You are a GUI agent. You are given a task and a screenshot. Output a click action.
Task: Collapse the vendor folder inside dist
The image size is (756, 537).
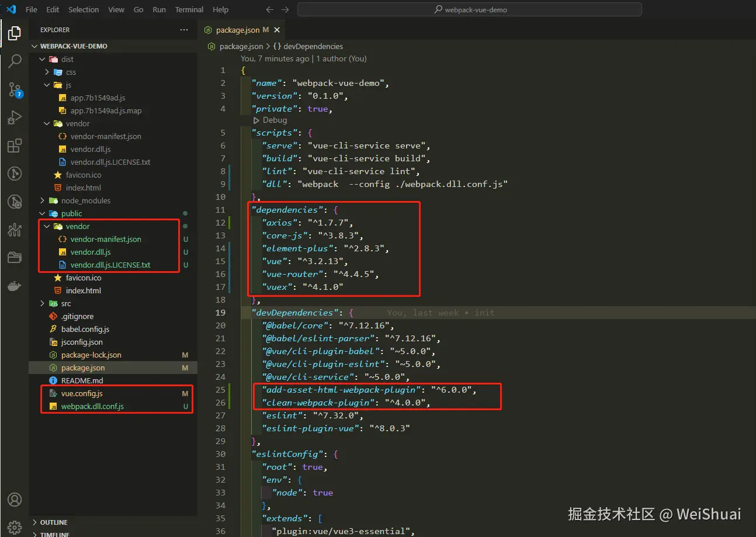click(47, 123)
